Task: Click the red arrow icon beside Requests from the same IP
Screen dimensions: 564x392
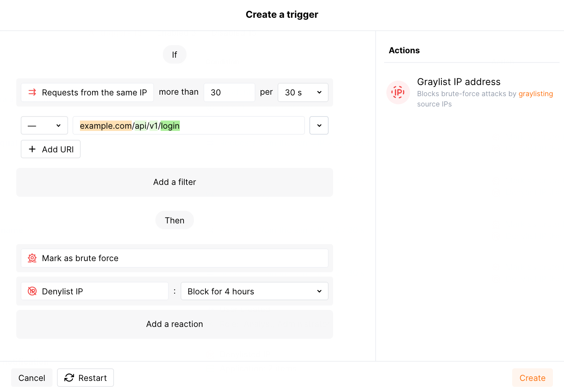Action: coord(32,92)
